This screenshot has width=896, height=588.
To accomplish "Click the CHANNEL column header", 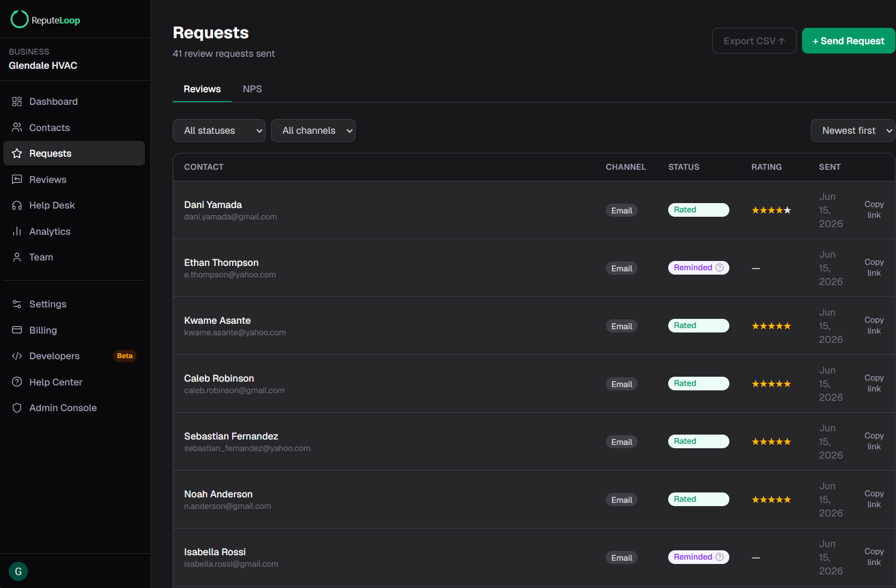I will click(x=626, y=167).
